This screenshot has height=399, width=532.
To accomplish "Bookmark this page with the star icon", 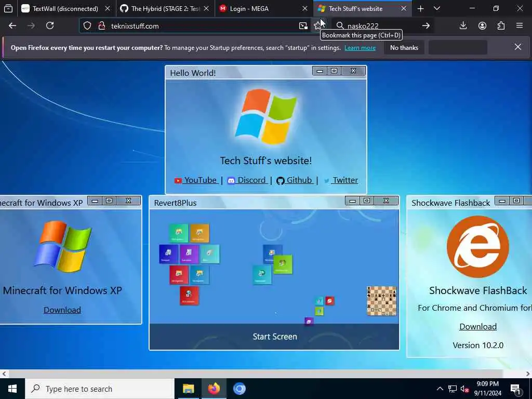I will pyautogui.click(x=317, y=26).
